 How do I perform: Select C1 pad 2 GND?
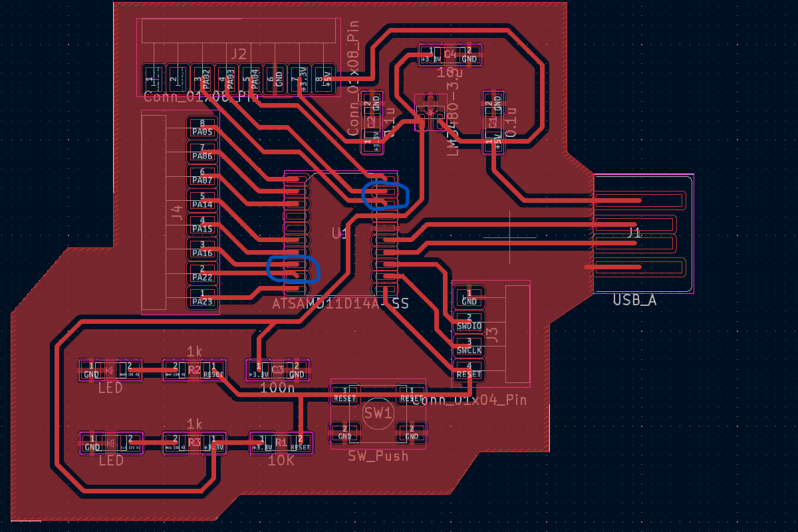click(493, 104)
